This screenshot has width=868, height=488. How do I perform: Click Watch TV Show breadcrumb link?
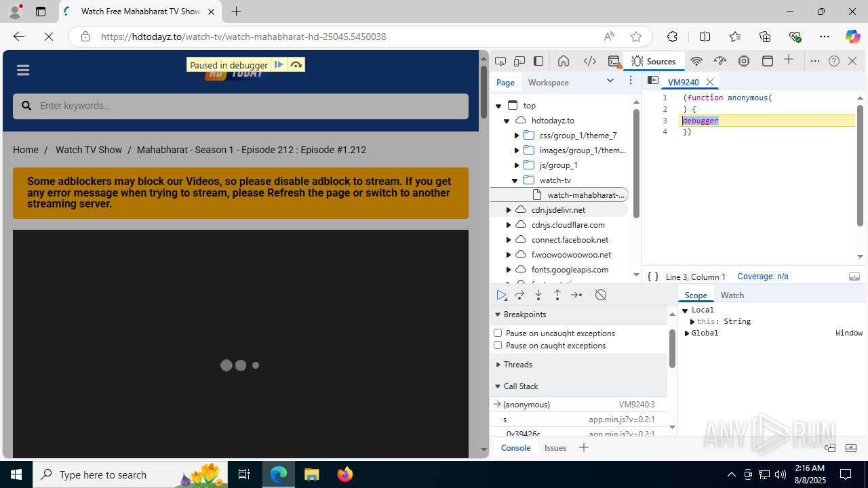pyautogui.click(x=89, y=150)
